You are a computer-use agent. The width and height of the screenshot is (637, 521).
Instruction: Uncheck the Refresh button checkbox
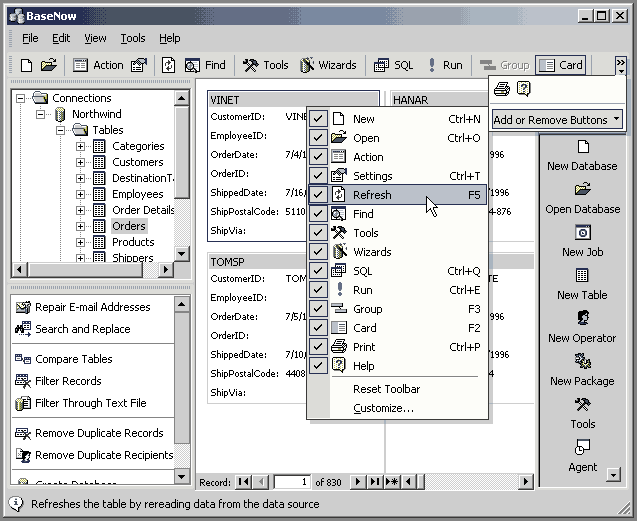(318, 195)
